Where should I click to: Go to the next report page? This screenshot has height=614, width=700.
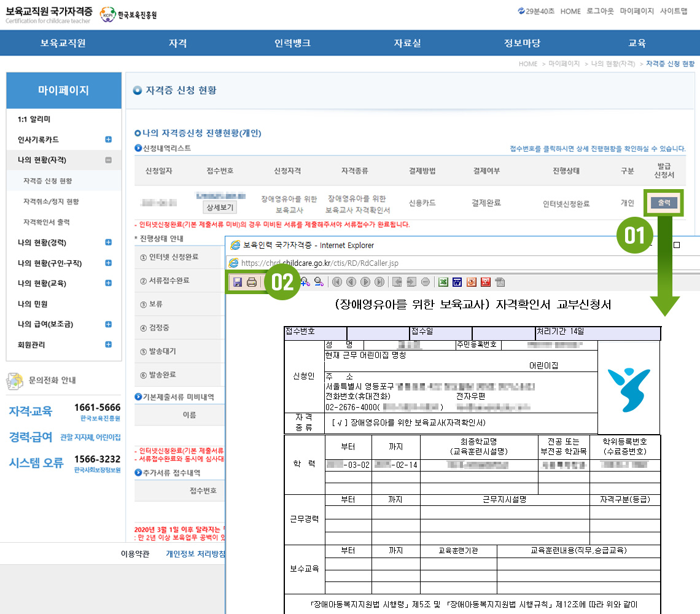tap(365, 282)
